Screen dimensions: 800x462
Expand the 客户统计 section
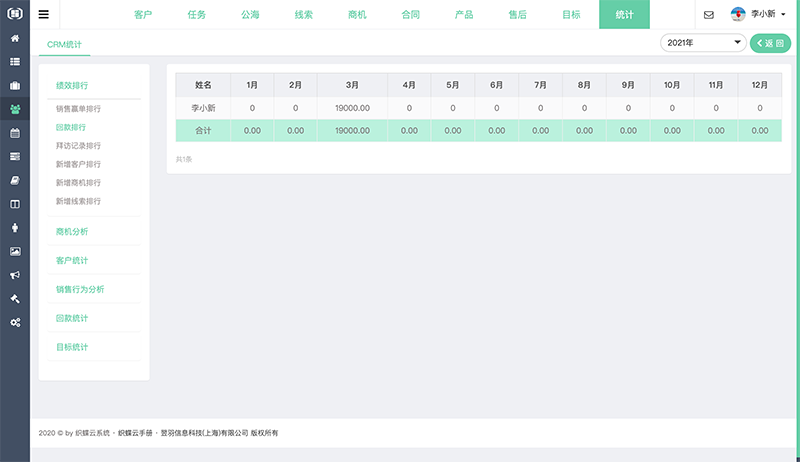(72, 261)
